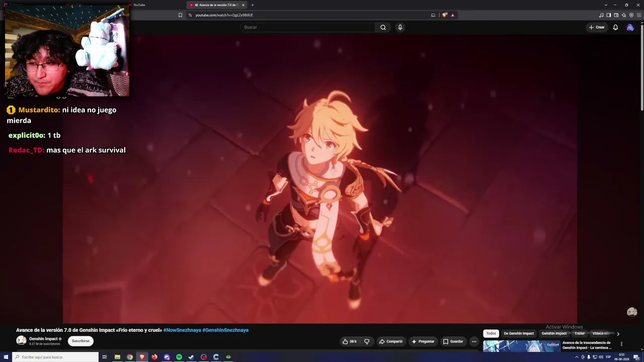Open Task View on the taskbar
This screenshot has height=362, width=644.
tap(105, 357)
